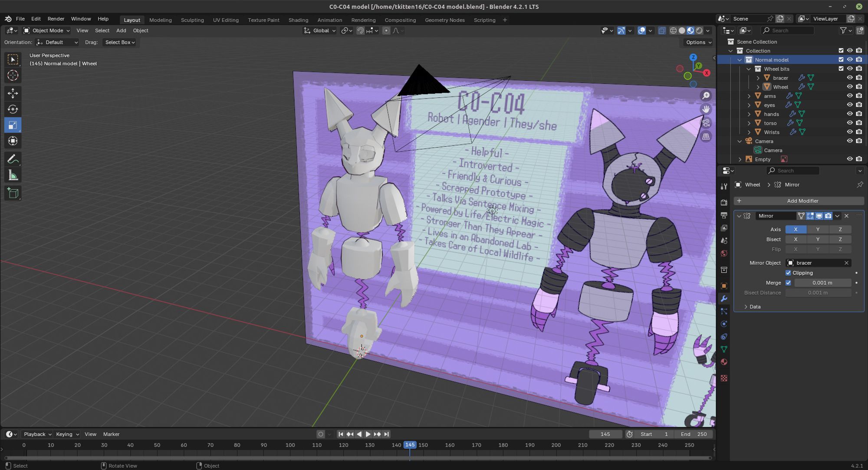Viewport: 868px width, 470px height.
Task: Hide the Camera collection in viewport
Action: [x=849, y=141]
